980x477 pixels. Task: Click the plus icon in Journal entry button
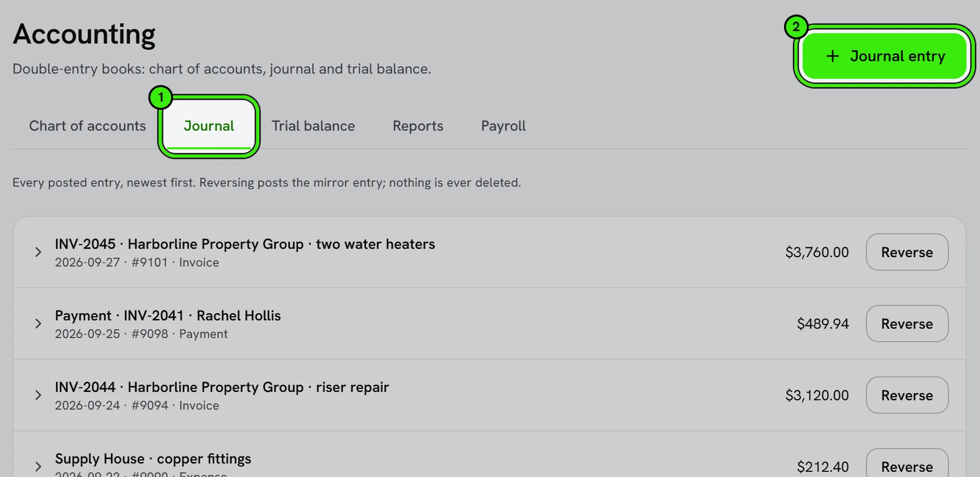point(832,56)
